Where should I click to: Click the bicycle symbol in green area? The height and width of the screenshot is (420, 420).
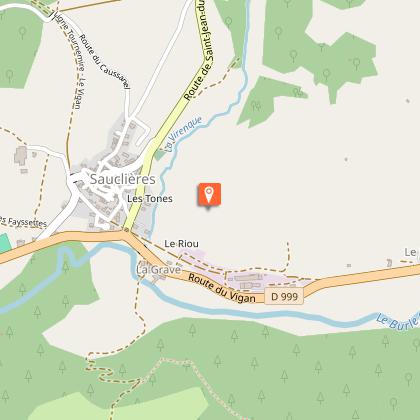(299, 92)
